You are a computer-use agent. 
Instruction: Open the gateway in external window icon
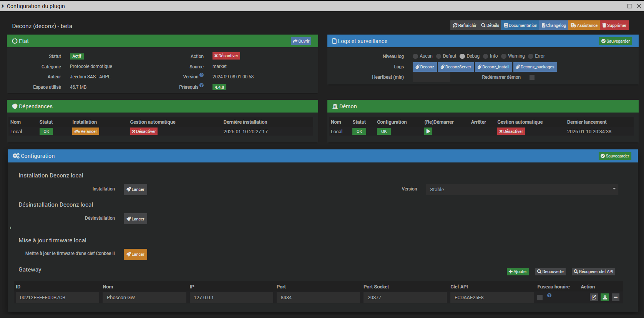[594, 297]
